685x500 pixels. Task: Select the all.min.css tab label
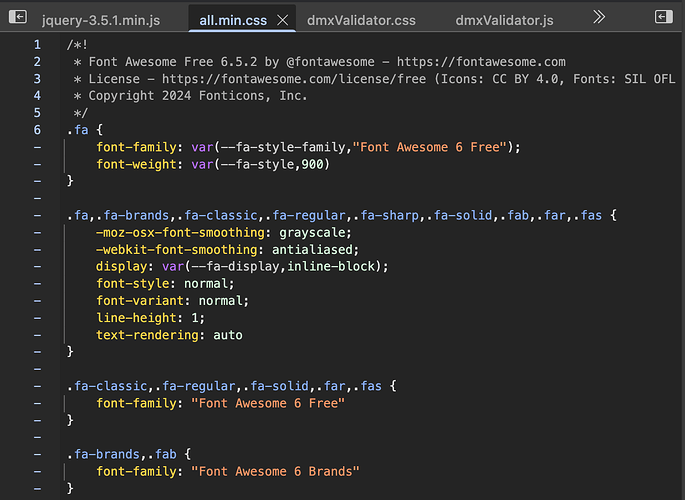tap(234, 20)
